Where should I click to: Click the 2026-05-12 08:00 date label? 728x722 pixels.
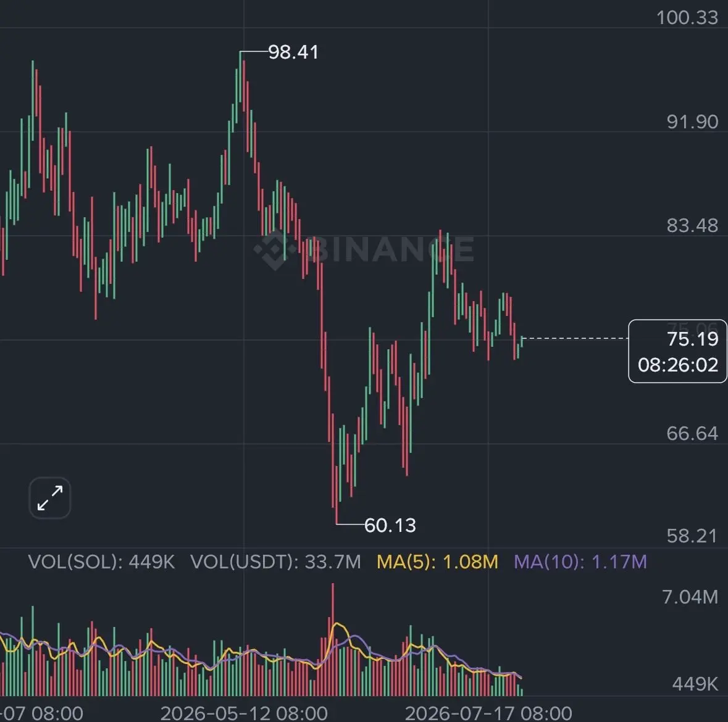(245, 713)
